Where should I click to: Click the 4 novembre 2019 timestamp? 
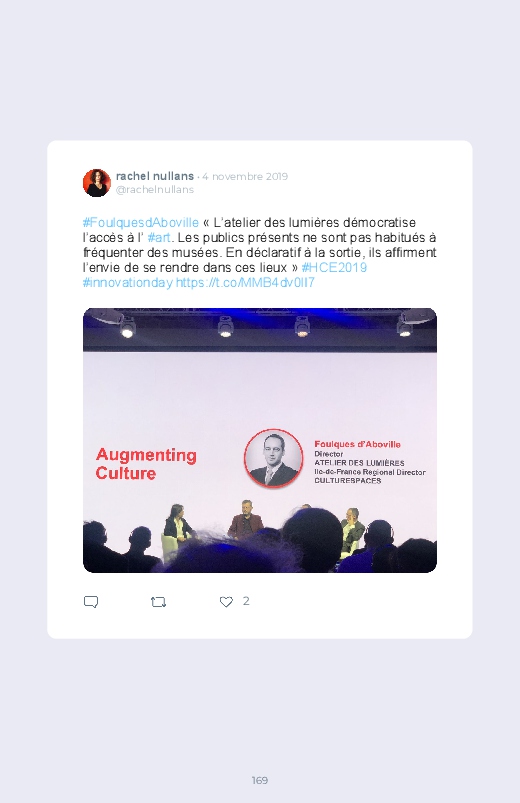(245, 176)
